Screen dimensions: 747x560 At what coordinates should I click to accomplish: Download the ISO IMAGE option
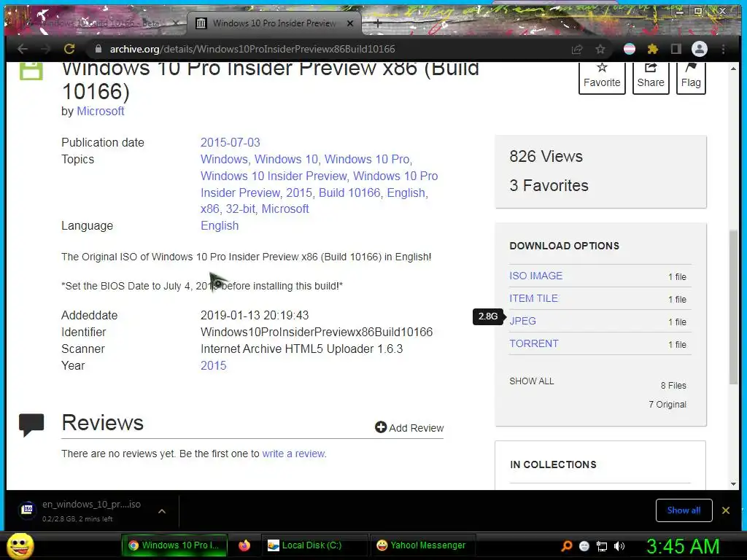point(536,276)
